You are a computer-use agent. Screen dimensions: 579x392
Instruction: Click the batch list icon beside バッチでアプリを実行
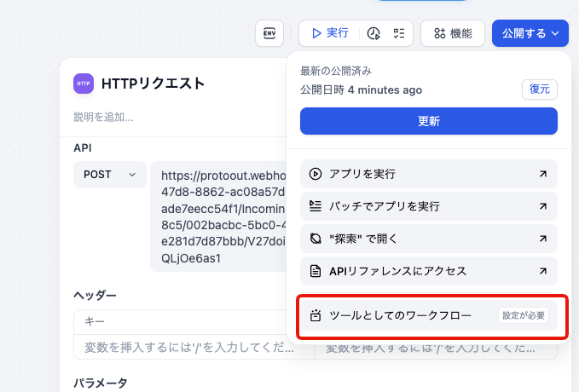(316, 206)
